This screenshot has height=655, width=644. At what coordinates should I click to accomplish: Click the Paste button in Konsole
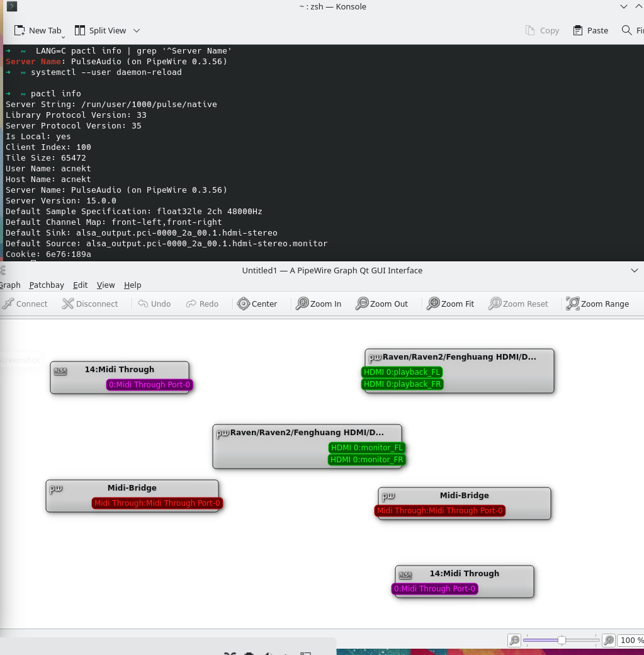click(x=590, y=30)
